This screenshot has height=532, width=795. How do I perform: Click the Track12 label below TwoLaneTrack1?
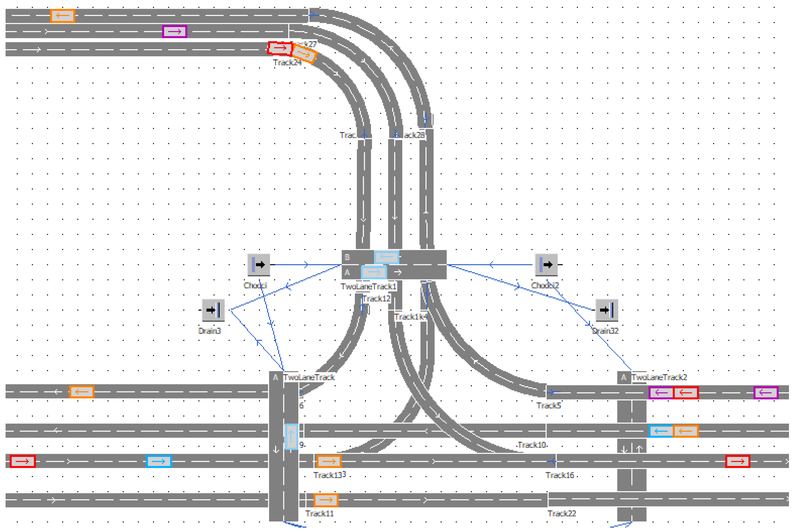click(x=376, y=299)
